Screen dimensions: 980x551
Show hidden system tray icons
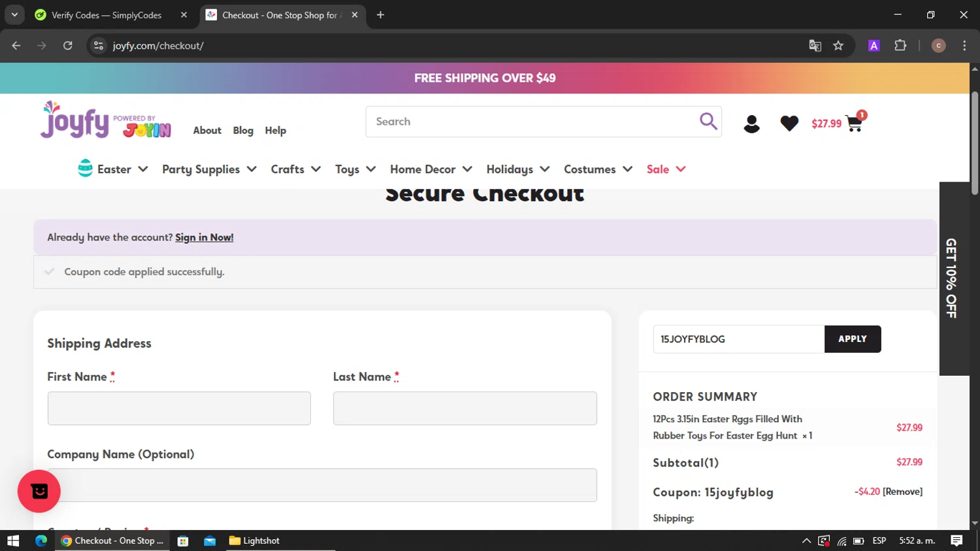[806, 541]
